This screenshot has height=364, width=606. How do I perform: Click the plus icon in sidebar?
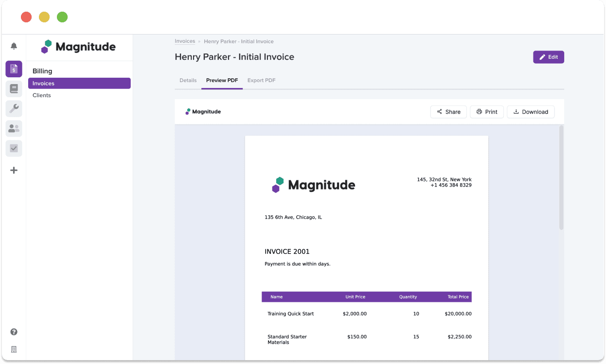tap(14, 170)
